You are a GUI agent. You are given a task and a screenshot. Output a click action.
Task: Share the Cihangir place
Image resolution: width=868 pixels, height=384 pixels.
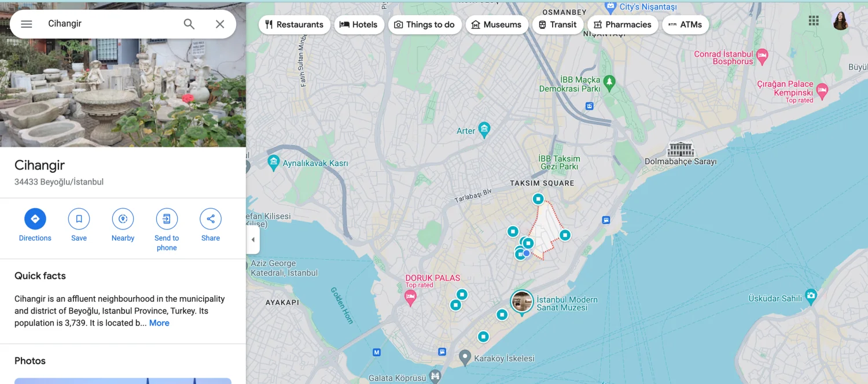[x=211, y=226]
